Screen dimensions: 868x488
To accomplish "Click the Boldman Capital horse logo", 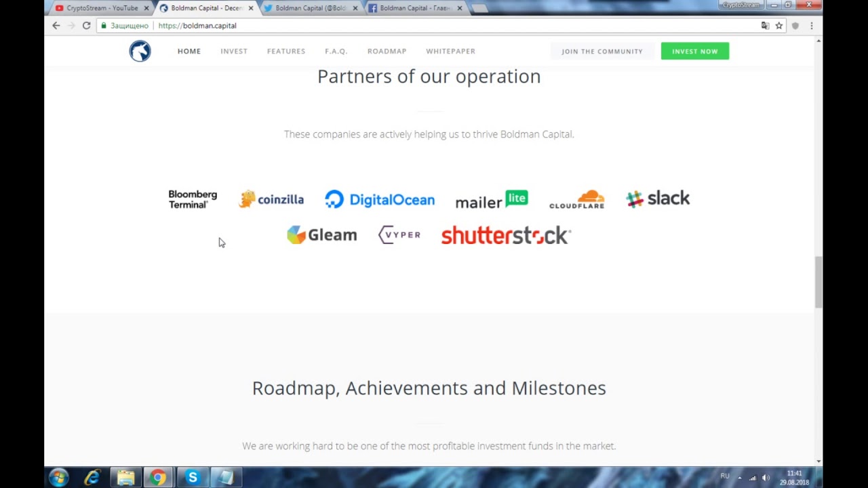I will pyautogui.click(x=140, y=51).
